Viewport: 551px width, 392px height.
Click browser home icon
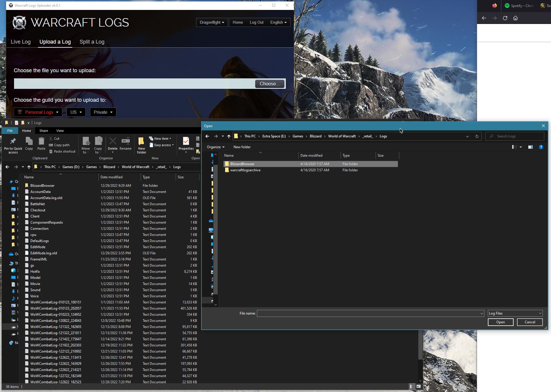[515, 18]
